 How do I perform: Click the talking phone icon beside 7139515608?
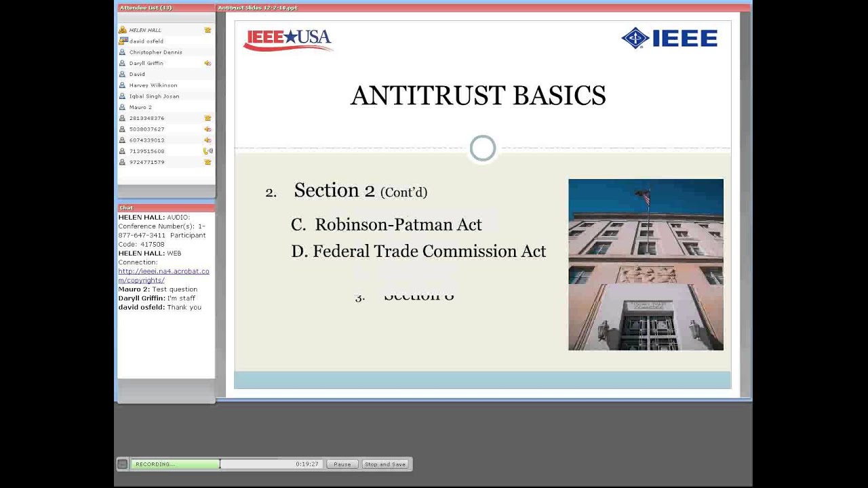point(208,151)
